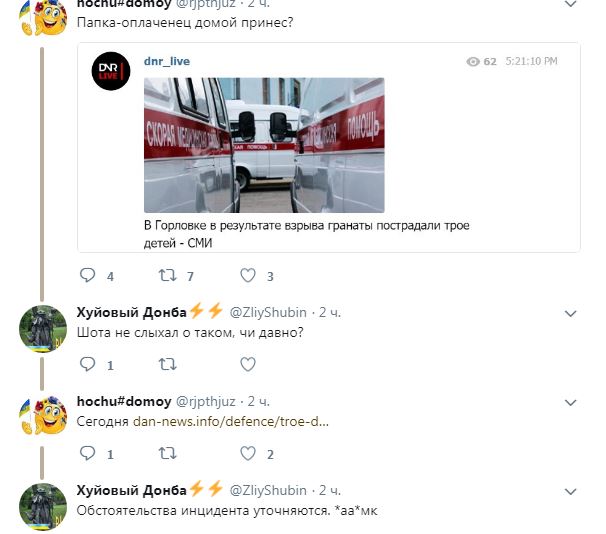Screen dimensions: 606x534
Task: Open @ZliyShubin handle in first reply
Action: pos(268,312)
